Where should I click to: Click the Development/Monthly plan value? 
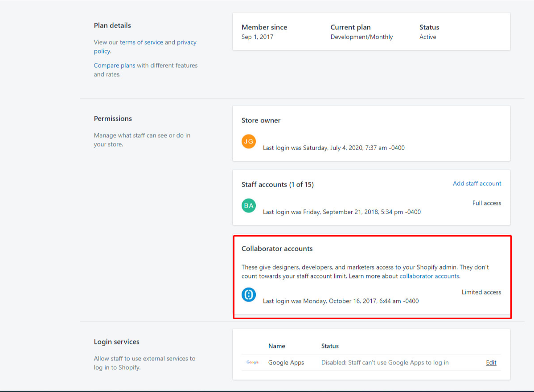[x=361, y=37]
